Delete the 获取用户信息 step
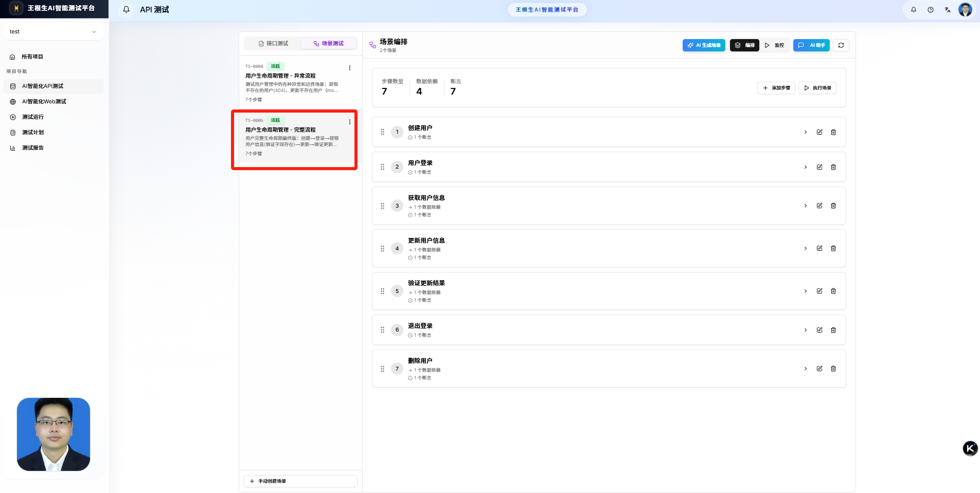 point(833,206)
